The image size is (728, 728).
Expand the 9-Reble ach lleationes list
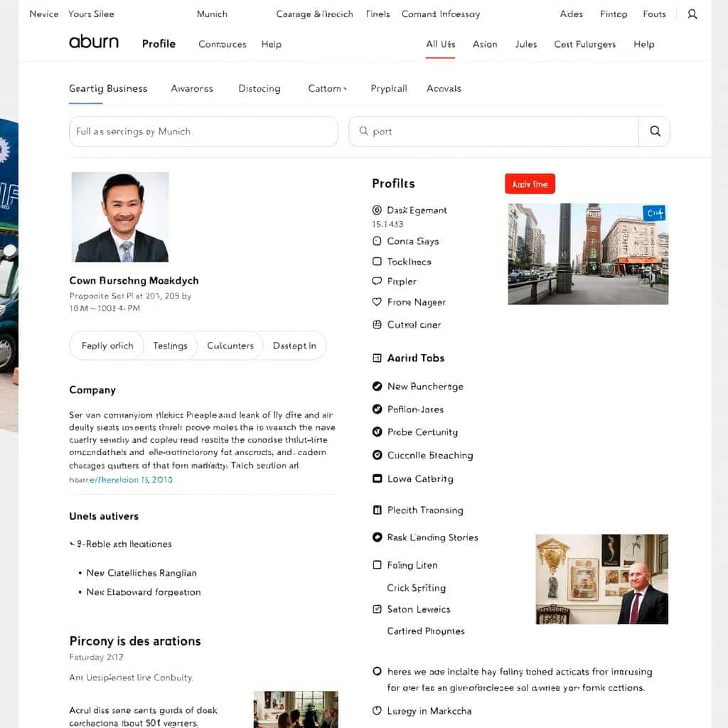click(x=73, y=544)
